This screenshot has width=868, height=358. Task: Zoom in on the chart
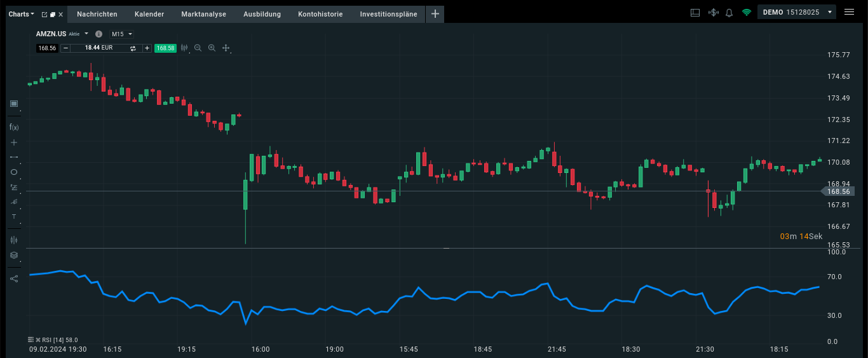pyautogui.click(x=212, y=48)
